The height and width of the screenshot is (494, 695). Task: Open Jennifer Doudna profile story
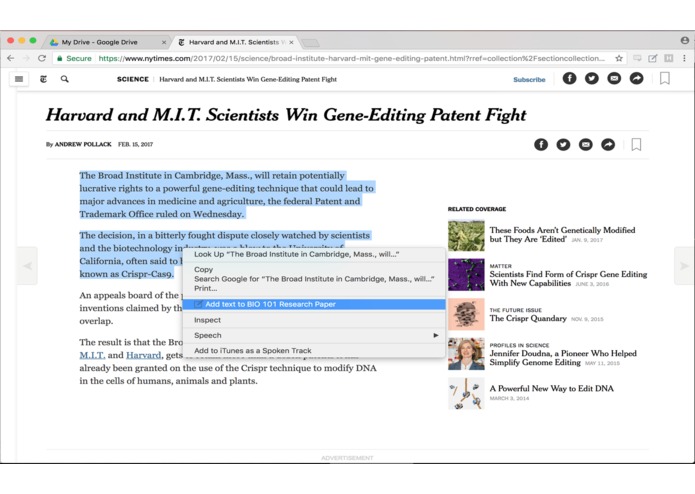563,358
